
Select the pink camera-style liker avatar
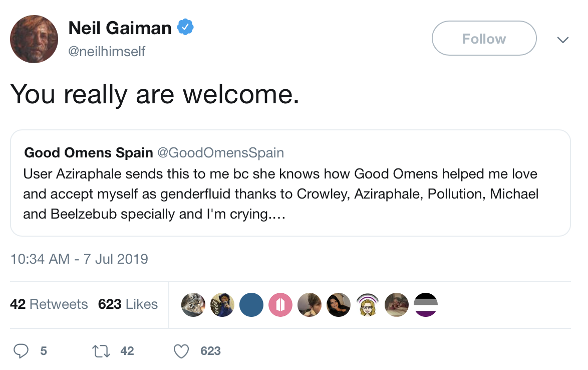pos(280,305)
